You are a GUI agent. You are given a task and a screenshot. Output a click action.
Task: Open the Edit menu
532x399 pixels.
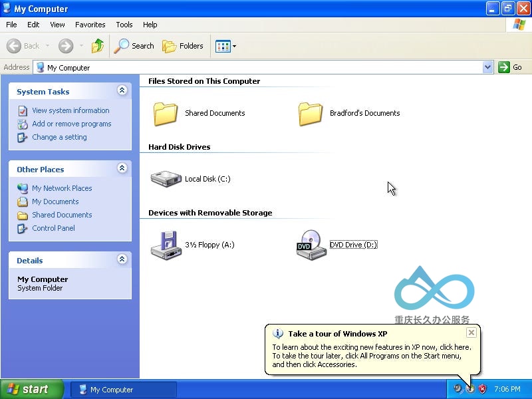[x=33, y=25]
